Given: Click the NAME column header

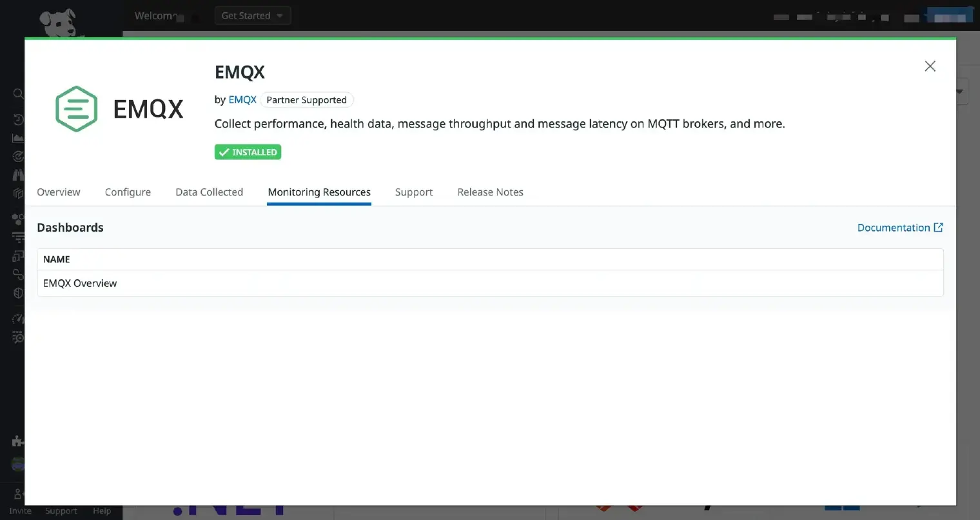Looking at the screenshot, I should tap(57, 259).
